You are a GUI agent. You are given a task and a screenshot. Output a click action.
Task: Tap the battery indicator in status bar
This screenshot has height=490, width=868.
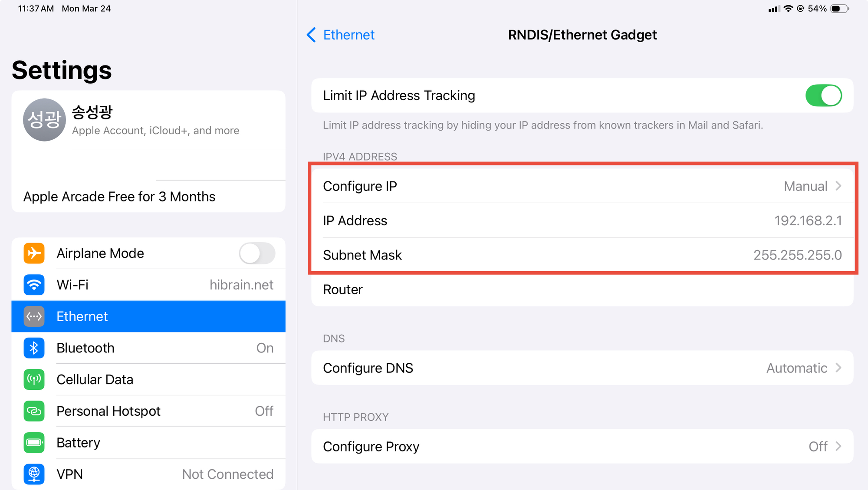pyautogui.click(x=839, y=9)
